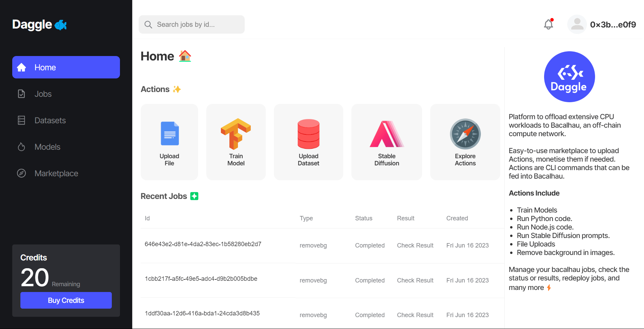Click Completed status of job 646e43e2
This screenshot has height=329, width=644.
370,245
